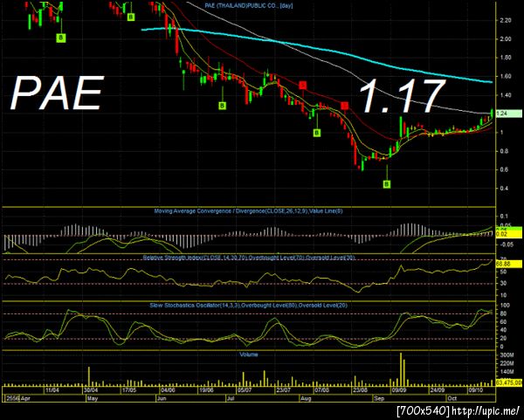Select the Sep month label
524x420 pixels.
click(x=379, y=398)
